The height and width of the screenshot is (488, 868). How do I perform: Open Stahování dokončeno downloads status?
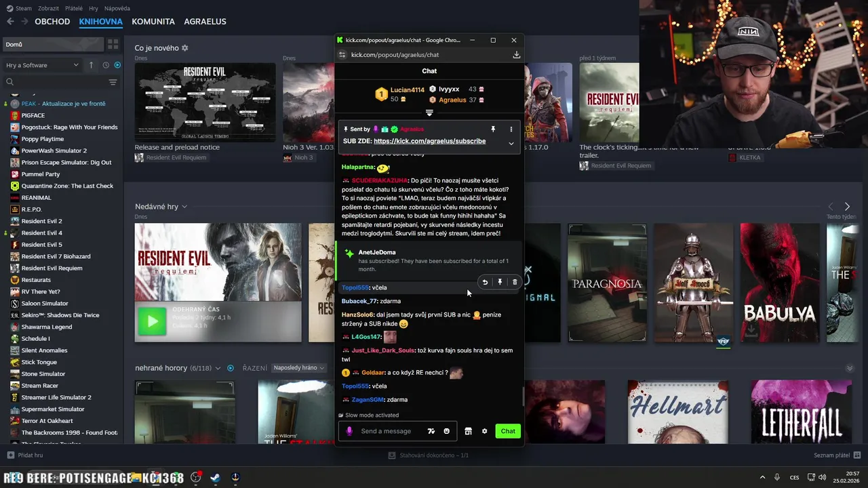click(428, 455)
